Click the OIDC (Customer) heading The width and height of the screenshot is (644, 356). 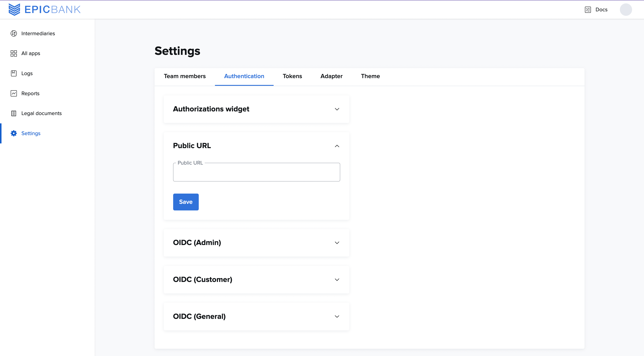point(203,279)
